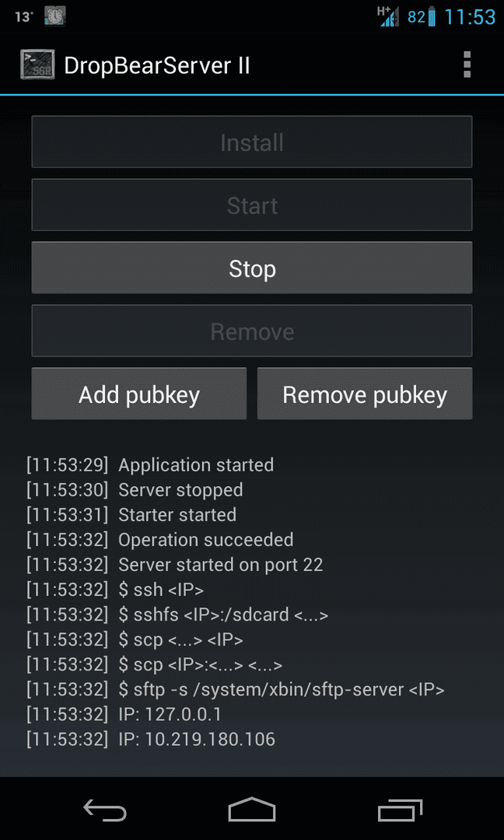Viewport: 504px width, 840px height.
Task: Tap the greyed-out Start button
Action: point(252,205)
